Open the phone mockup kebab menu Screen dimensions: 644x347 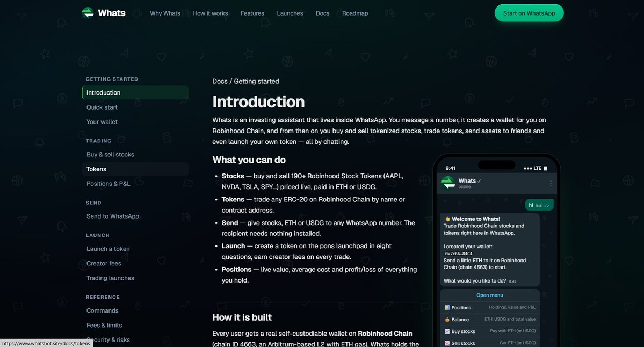click(551, 183)
